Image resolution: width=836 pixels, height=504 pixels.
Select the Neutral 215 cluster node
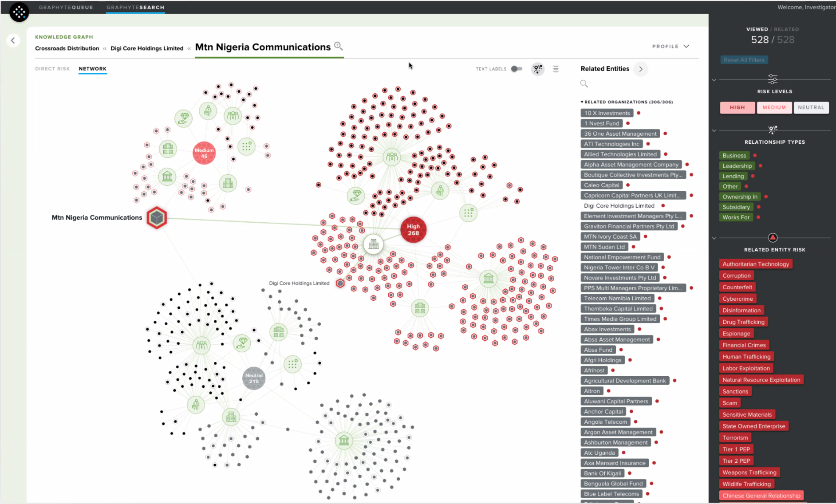(254, 378)
